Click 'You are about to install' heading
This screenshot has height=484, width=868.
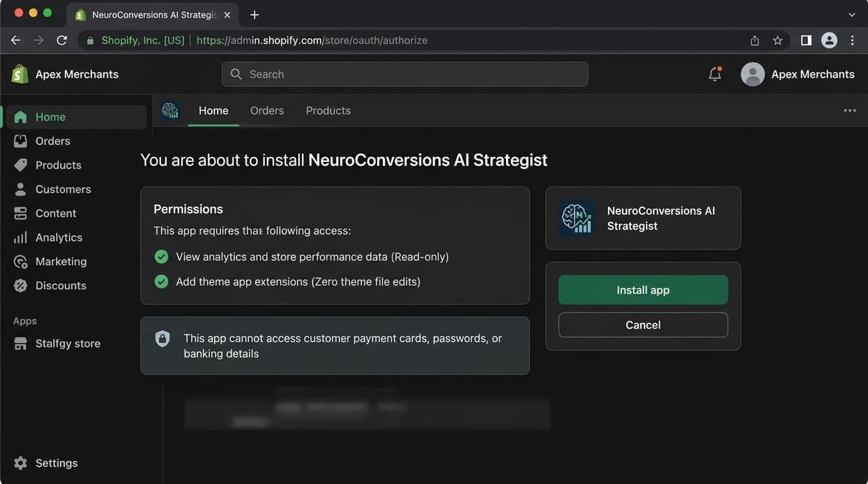[344, 160]
